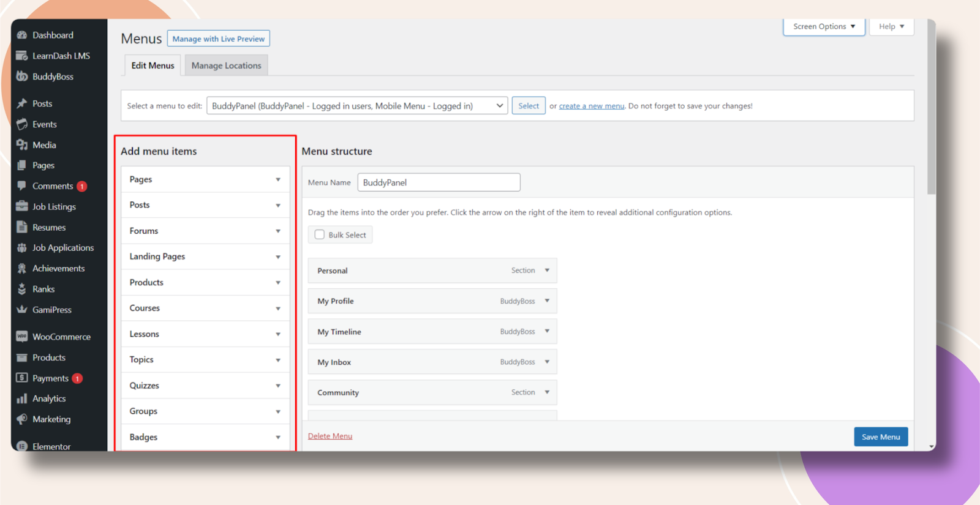980x505 pixels.
Task: Click the Posts pin icon
Action: click(22, 103)
